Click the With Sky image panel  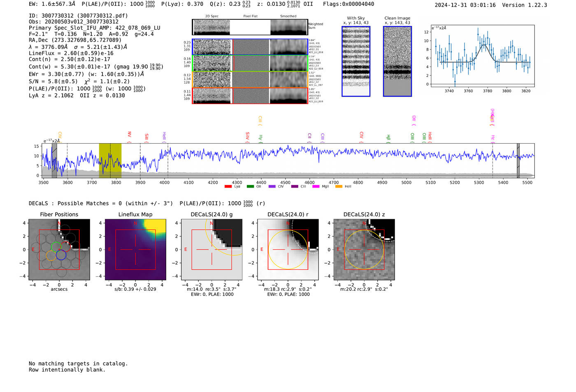[x=356, y=61]
